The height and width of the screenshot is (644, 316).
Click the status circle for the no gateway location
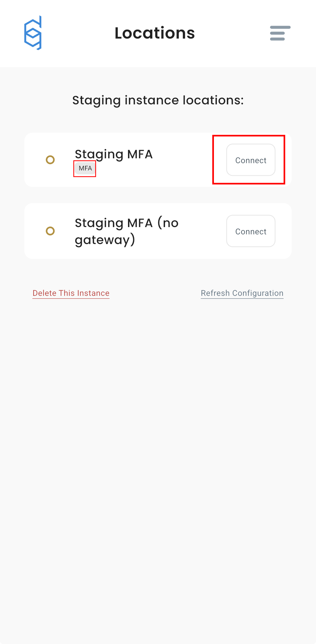point(50,231)
